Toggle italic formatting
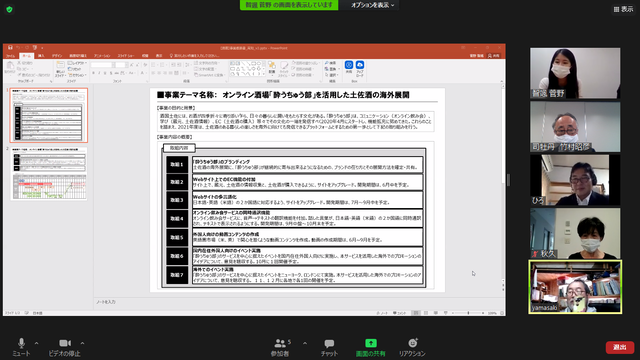 [99, 73]
